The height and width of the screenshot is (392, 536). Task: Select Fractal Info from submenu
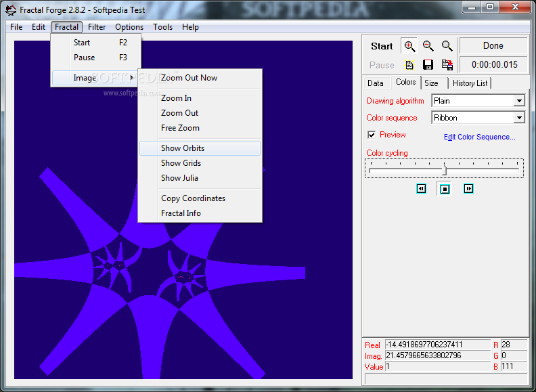[200, 213]
